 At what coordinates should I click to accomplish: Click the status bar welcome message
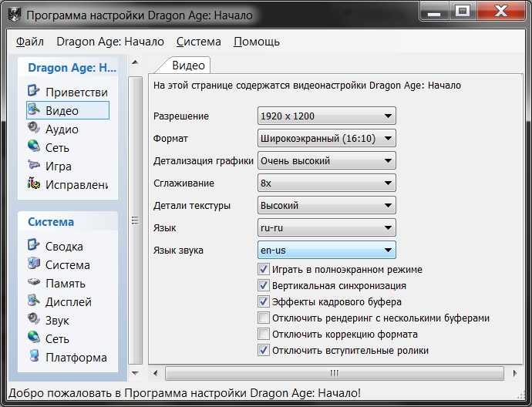point(184,393)
